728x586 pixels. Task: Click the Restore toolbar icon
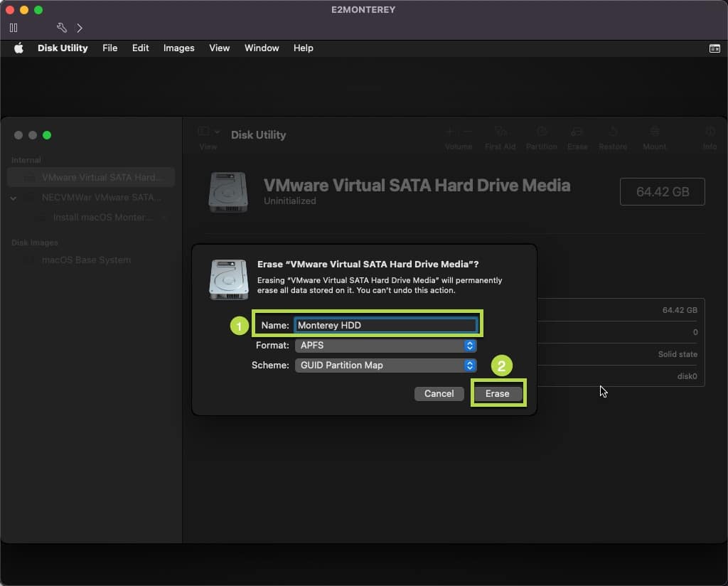tap(613, 132)
